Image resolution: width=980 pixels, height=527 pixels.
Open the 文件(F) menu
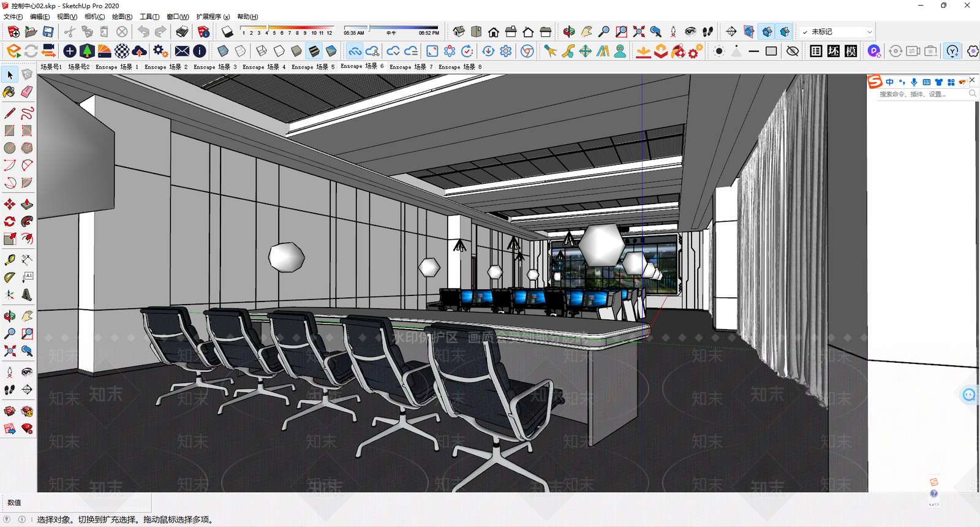click(13, 17)
